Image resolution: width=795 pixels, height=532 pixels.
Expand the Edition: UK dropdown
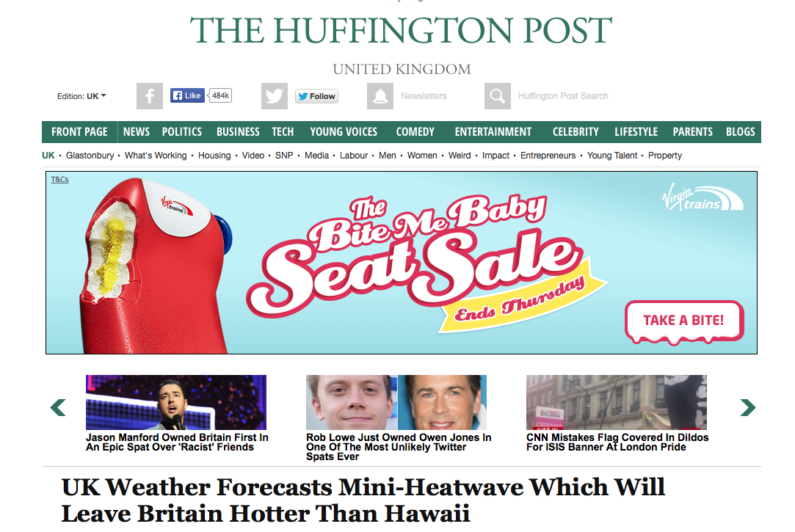coord(81,95)
